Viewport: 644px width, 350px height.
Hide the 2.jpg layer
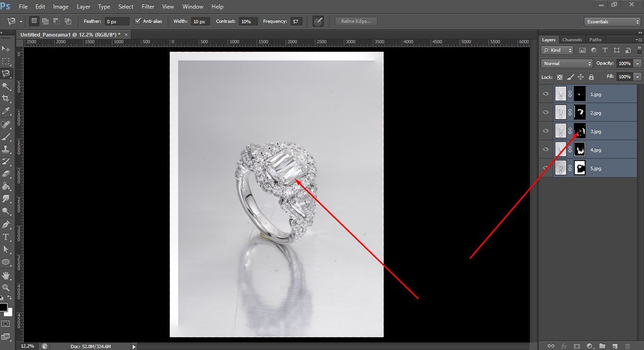point(545,112)
